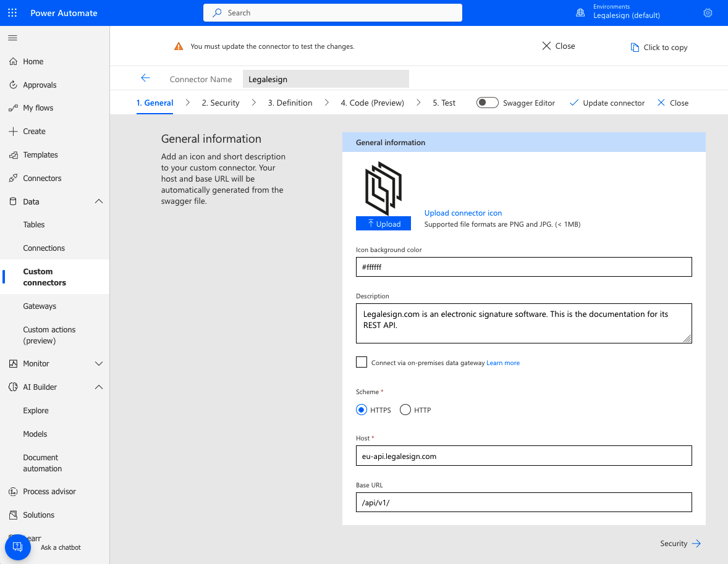Click the Environments globe icon
The height and width of the screenshot is (564, 728).
pos(580,13)
